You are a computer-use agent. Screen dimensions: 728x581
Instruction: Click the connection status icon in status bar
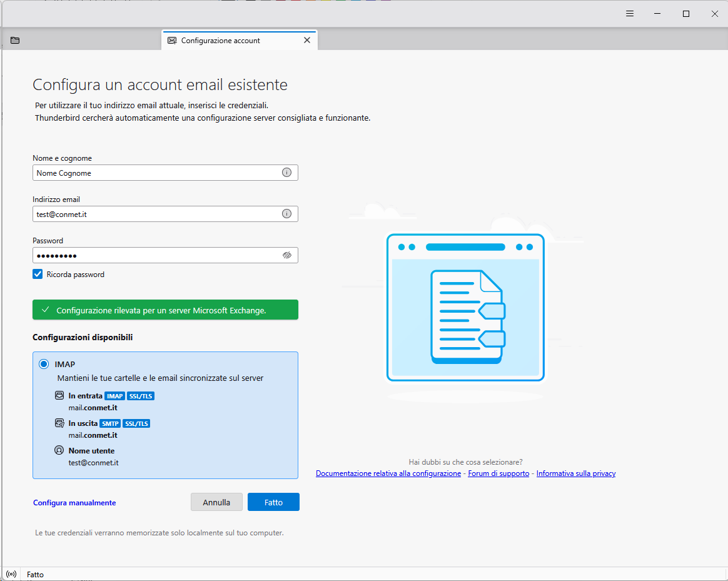pos(11,574)
